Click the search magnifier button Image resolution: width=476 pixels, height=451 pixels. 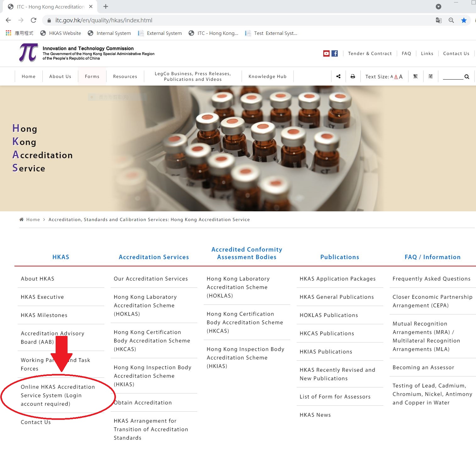[x=467, y=76]
